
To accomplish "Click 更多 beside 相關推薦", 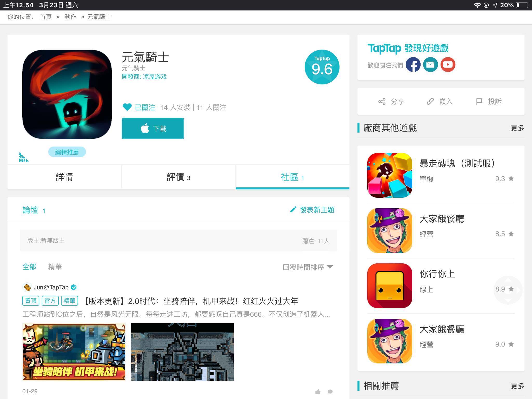I will 517,386.
